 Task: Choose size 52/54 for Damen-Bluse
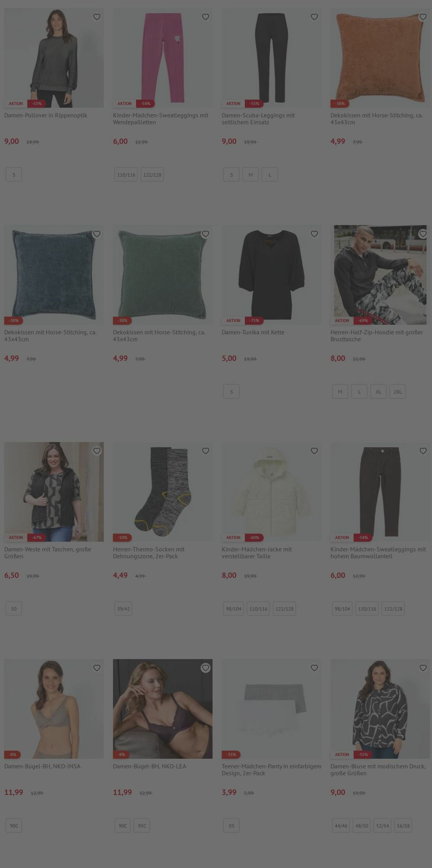(383, 825)
